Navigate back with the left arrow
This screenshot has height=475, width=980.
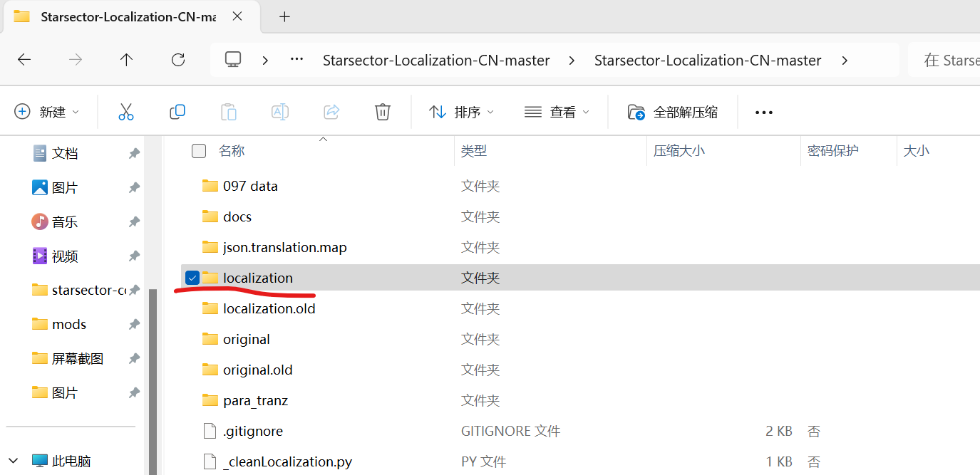(24, 60)
